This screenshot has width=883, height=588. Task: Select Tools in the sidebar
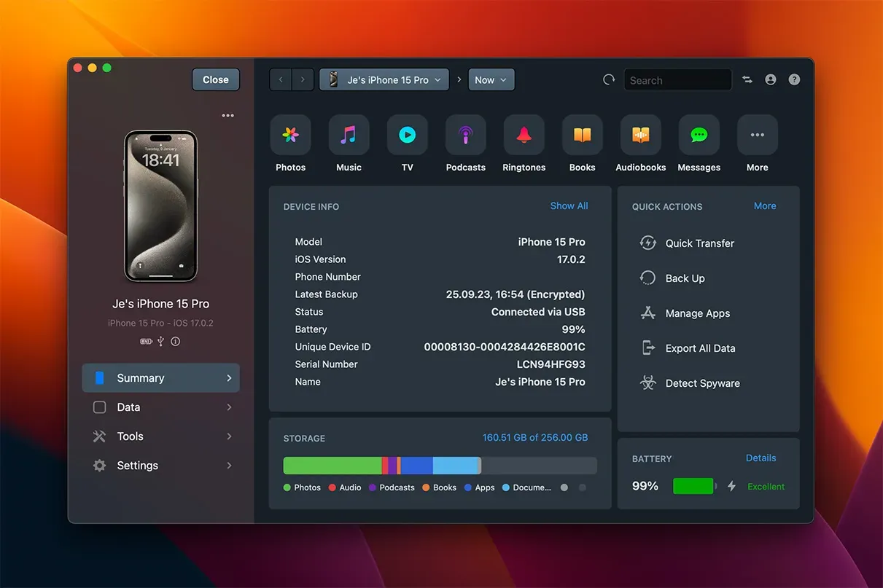[160, 436]
